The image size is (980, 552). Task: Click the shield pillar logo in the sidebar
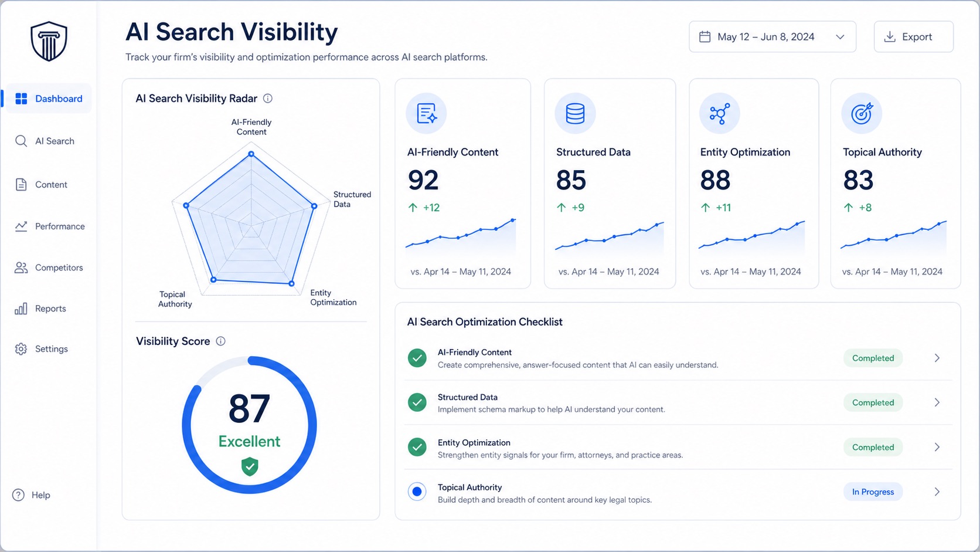[49, 41]
